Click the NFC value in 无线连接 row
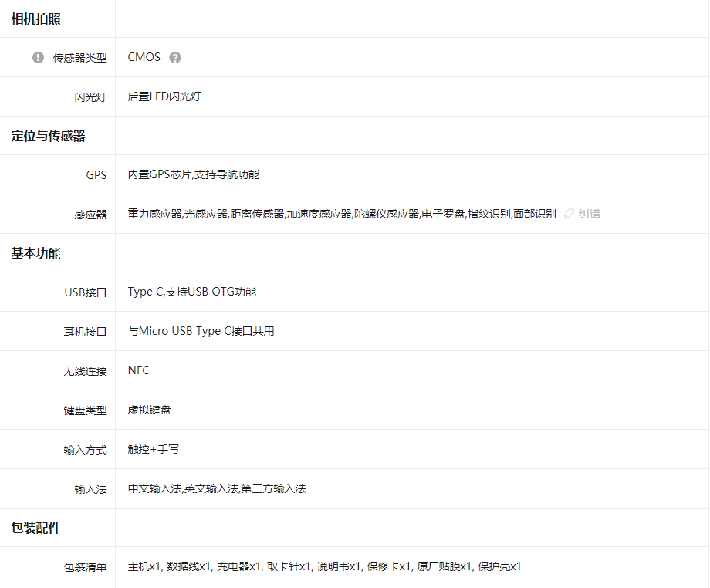The image size is (710, 588). 139,370
